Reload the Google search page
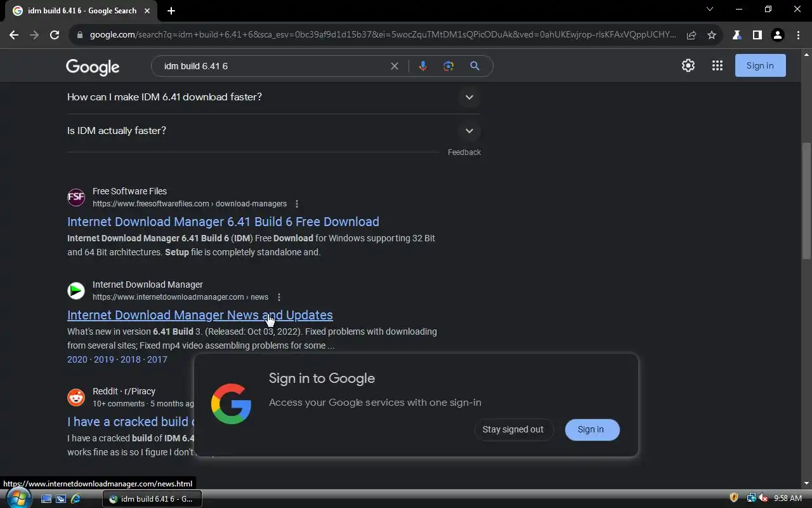This screenshot has width=812, height=508. click(x=55, y=35)
